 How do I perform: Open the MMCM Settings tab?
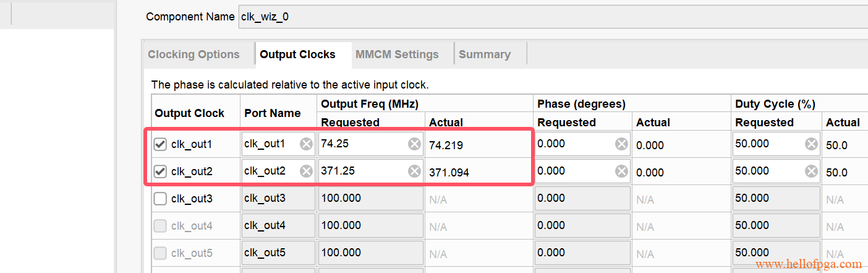(x=397, y=54)
